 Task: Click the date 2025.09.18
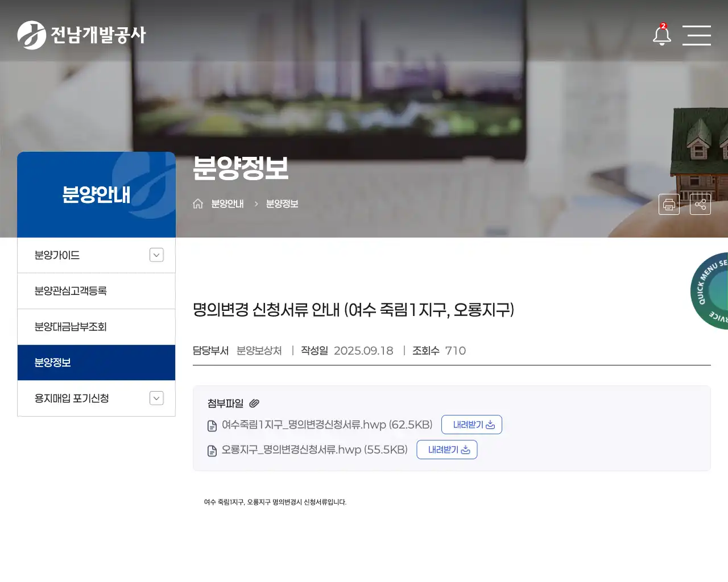point(363,351)
